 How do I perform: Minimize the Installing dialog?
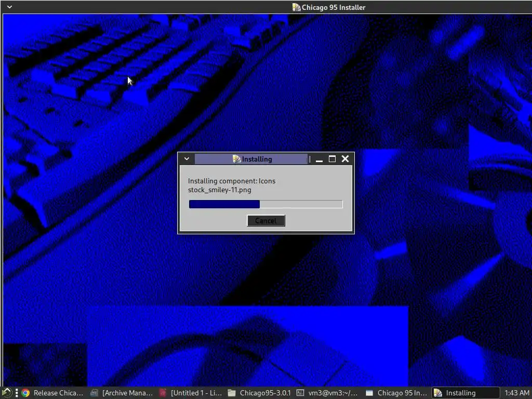click(319, 159)
